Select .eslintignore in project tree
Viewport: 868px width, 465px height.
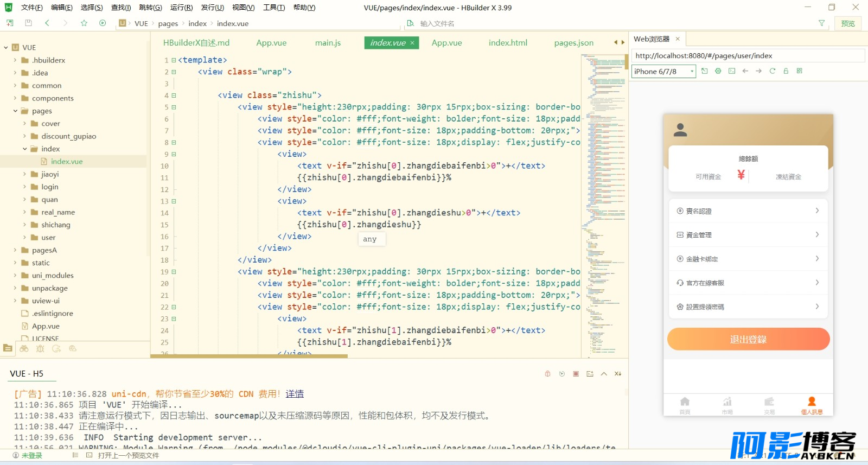click(52, 313)
